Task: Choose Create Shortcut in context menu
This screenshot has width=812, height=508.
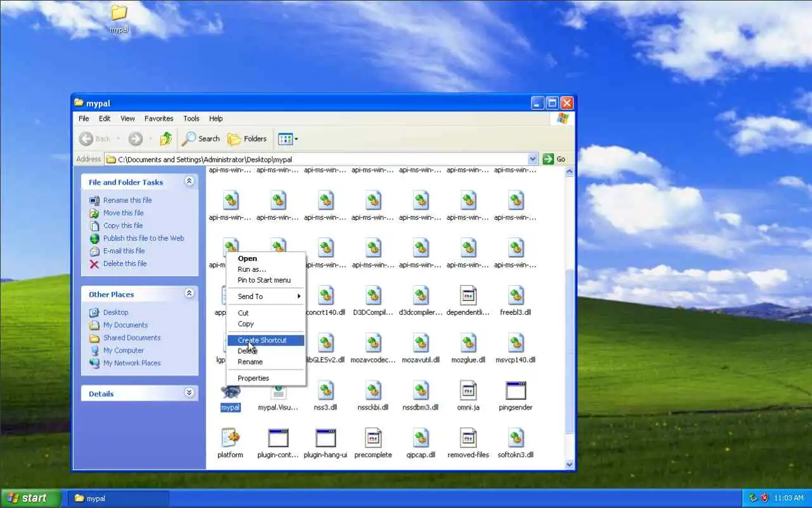Action: click(x=266, y=340)
